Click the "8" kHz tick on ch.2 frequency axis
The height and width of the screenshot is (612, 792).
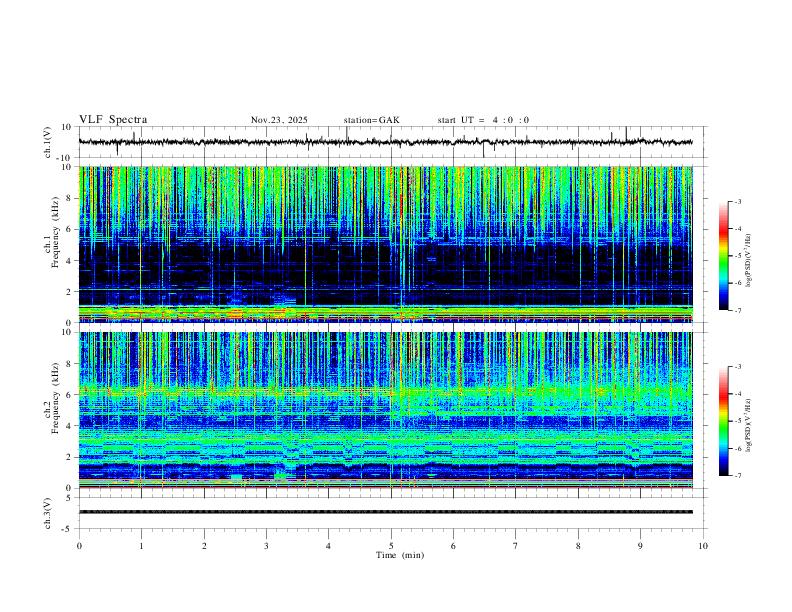(x=69, y=364)
